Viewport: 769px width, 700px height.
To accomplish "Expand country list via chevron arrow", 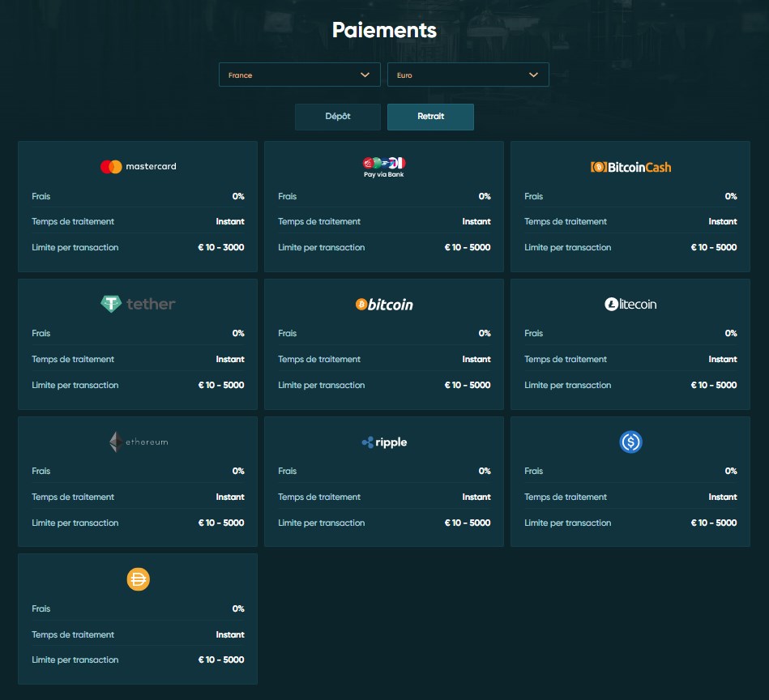I will pos(365,75).
